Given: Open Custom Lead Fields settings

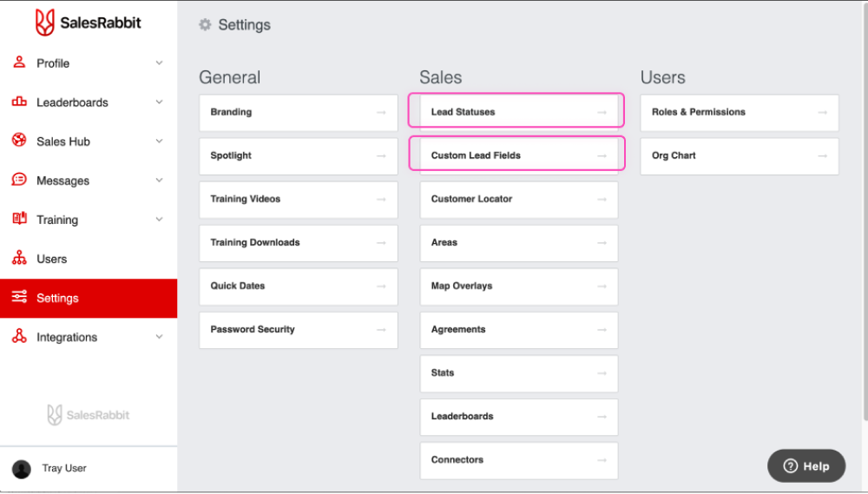Looking at the screenshot, I should [x=516, y=155].
